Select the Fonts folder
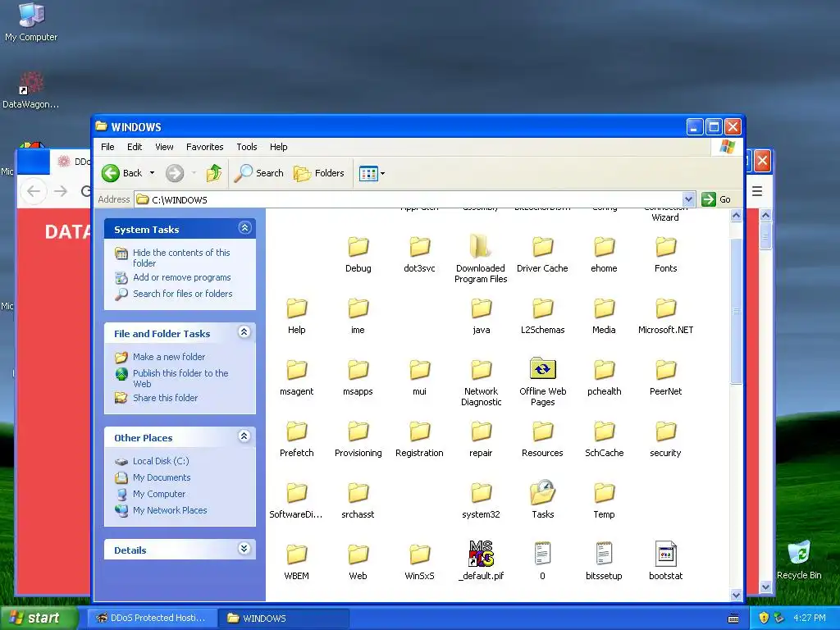 click(665, 254)
